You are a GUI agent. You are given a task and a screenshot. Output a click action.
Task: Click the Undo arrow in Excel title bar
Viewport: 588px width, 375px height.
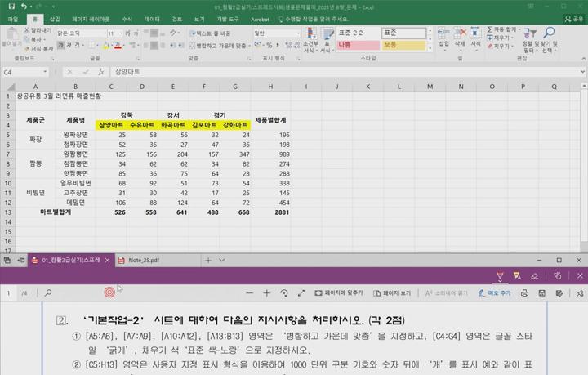coord(24,7)
